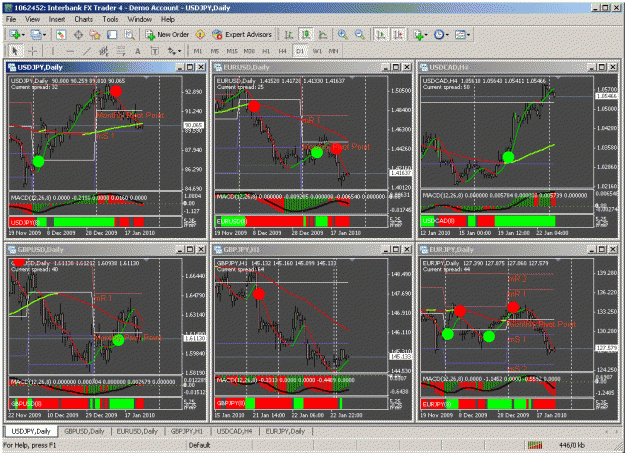
Task: Set timeframe to W1
Action: coord(317,51)
